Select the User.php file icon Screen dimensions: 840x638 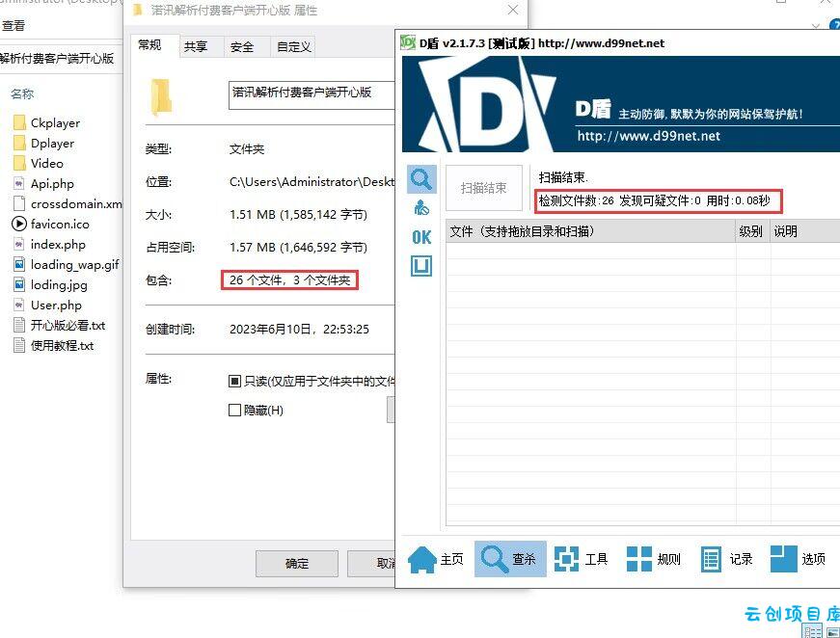pyautogui.click(x=19, y=306)
